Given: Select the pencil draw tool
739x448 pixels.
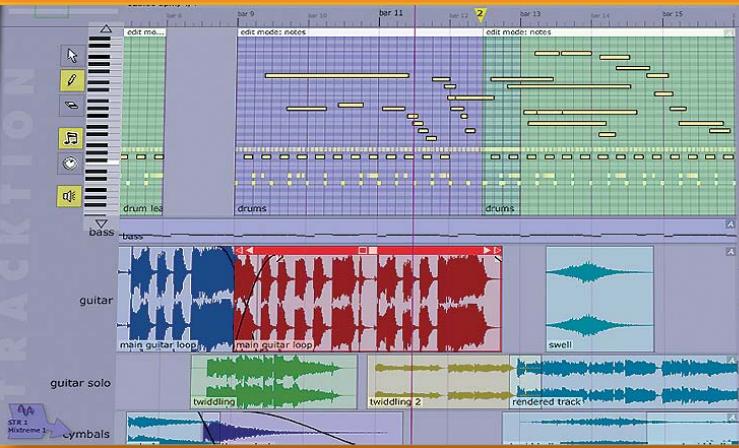Looking at the screenshot, I should [72, 81].
